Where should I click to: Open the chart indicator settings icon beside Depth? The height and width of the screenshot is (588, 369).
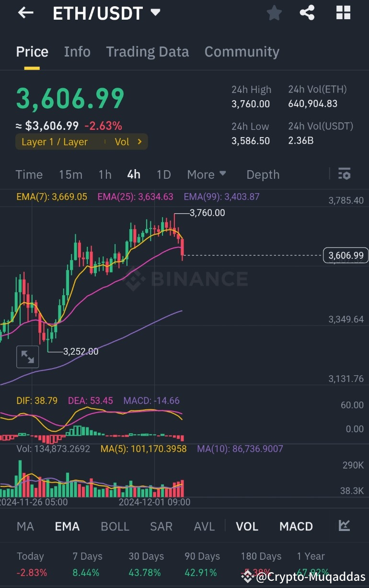coord(345,174)
